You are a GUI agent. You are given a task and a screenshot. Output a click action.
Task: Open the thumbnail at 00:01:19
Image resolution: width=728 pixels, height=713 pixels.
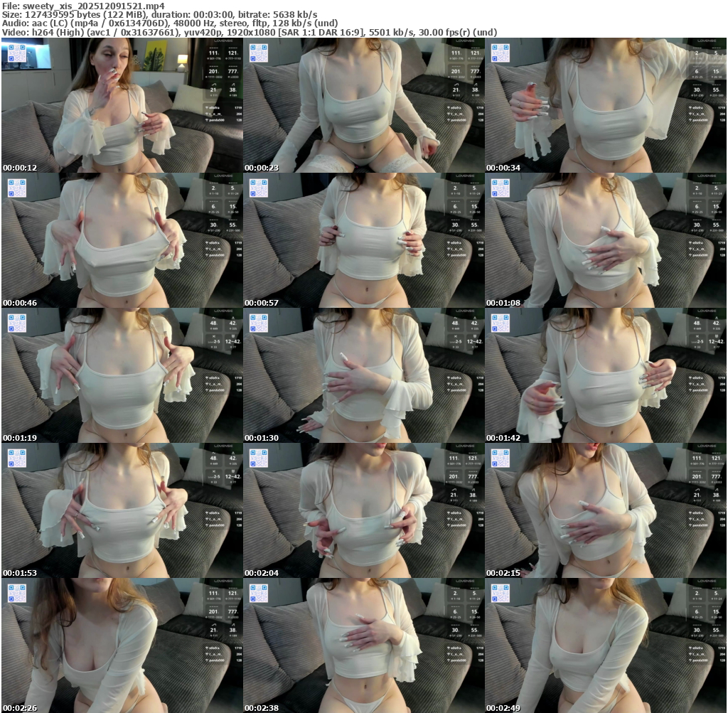122,375
